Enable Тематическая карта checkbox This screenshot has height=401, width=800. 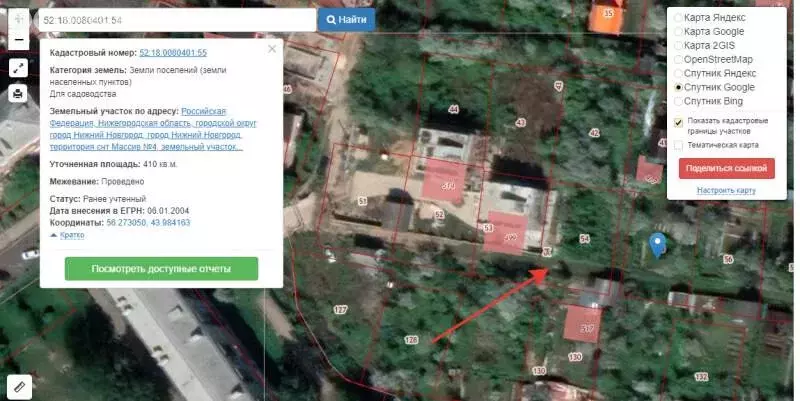(x=679, y=145)
